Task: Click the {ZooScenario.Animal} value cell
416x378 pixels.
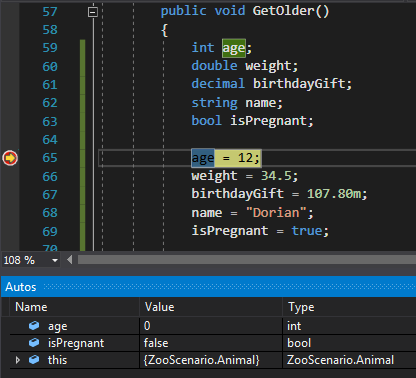Action: tap(211, 360)
